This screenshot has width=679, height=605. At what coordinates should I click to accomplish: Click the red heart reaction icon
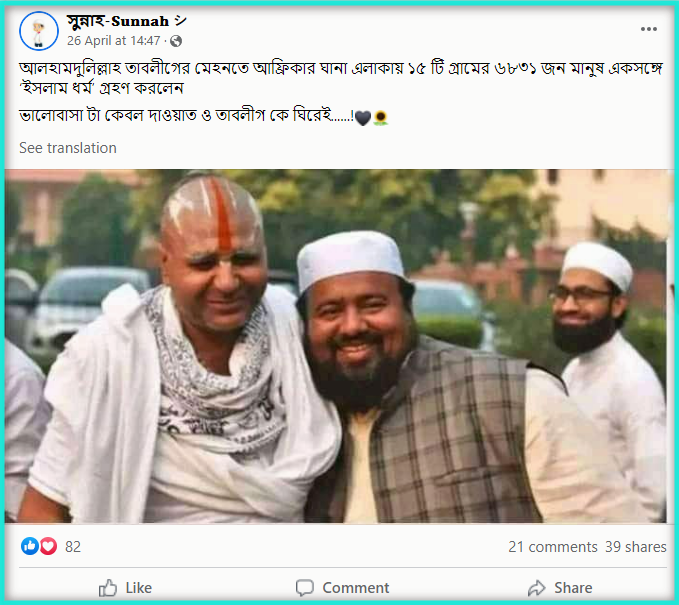point(48,546)
